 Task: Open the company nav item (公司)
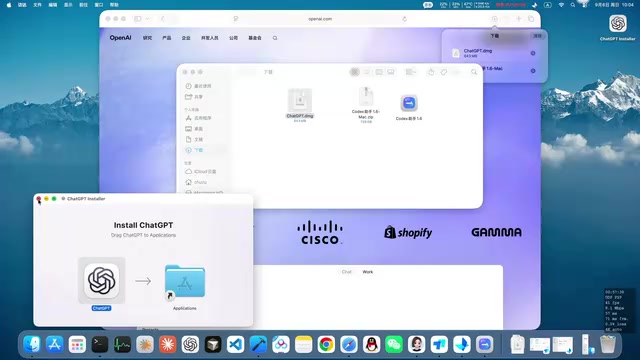click(233, 38)
